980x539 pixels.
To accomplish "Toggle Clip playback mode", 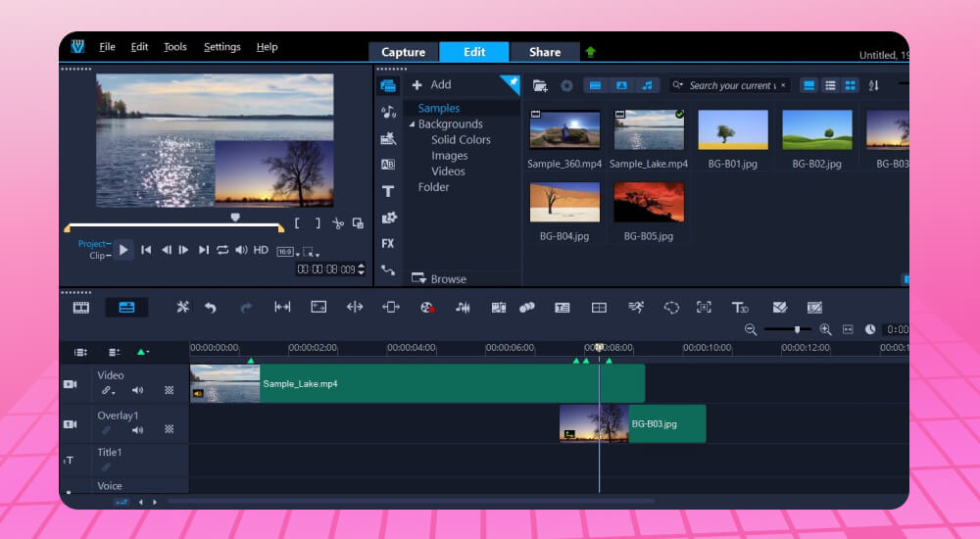I will point(99,255).
